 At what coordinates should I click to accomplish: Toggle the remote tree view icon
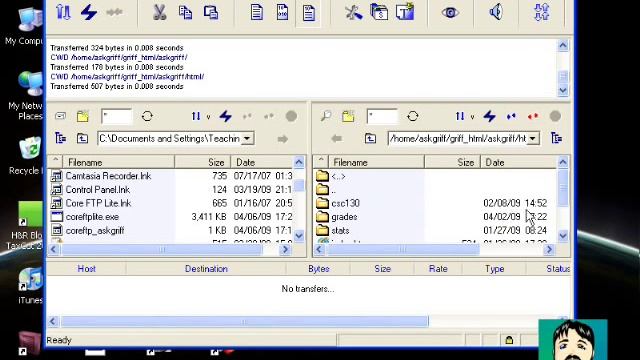(x=556, y=138)
